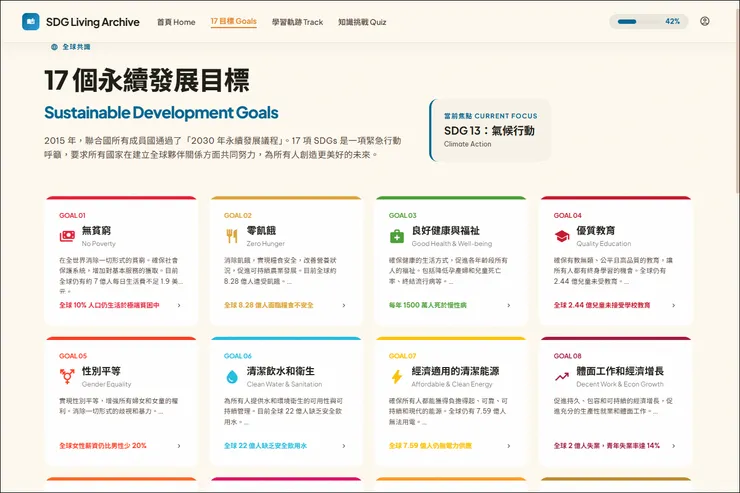Expand Goal 05 with its arrow chevron
Screen dimensions: 740x493
click(x=179, y=446)
